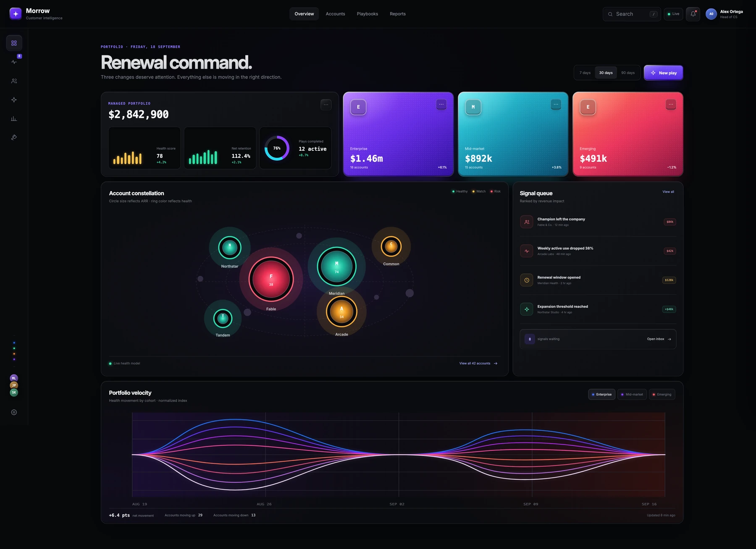This screenshot has height=549, width=756.
Task: Click the ML teammate avatar in the sidebar
Action: tap(14, 378)
